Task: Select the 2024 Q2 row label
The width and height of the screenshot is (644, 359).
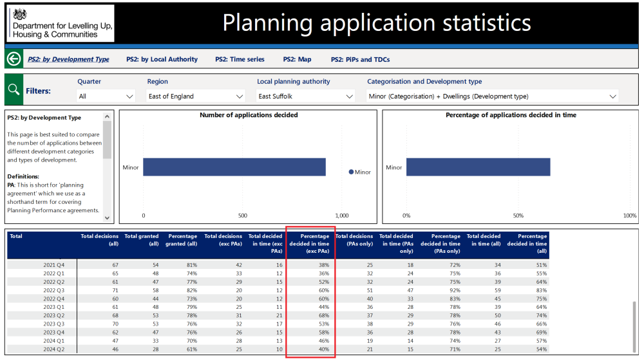Action: [x=54, y=349]
